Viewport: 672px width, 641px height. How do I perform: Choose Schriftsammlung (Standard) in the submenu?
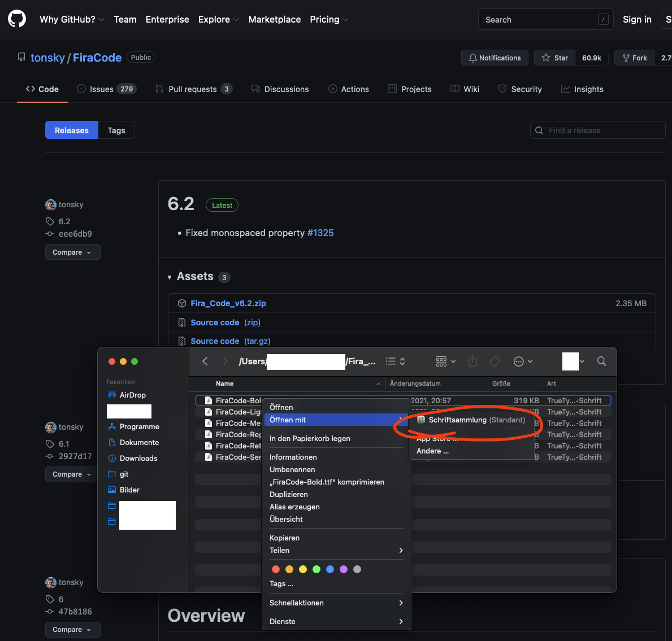[x=476, y=420]
